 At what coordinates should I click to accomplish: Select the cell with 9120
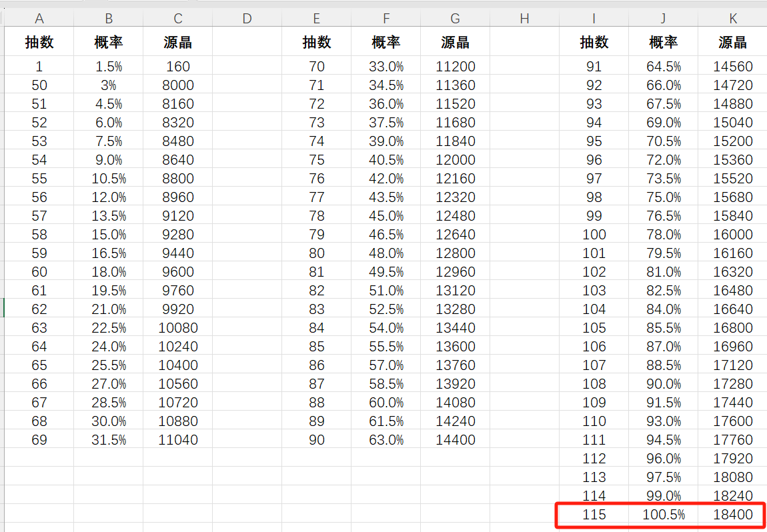coord(178,215)
